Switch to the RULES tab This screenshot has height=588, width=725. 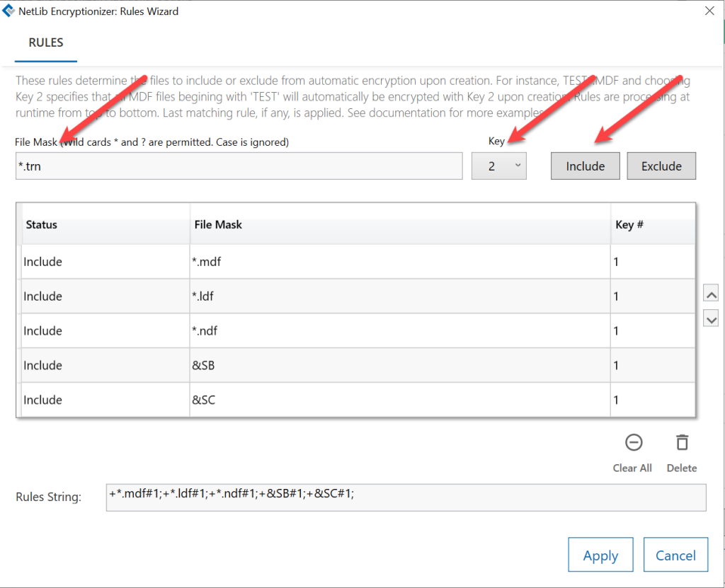(x=46, y=42)
